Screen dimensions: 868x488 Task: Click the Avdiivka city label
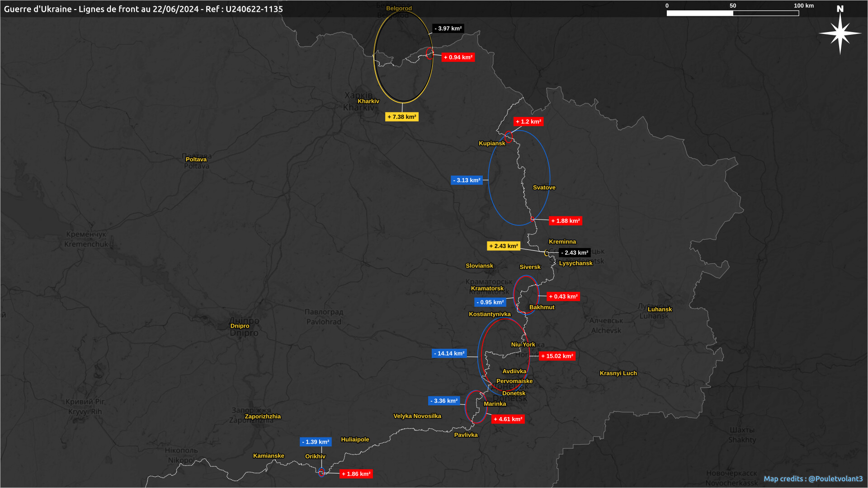coord(514,371)
